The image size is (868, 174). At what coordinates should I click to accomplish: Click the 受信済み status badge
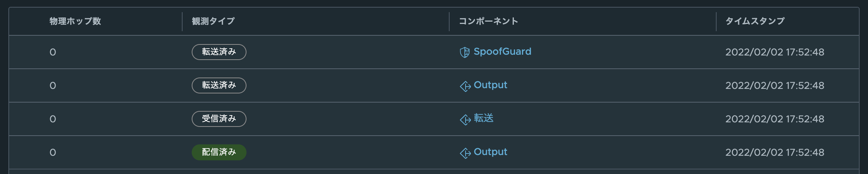click(x=219, y=119)
